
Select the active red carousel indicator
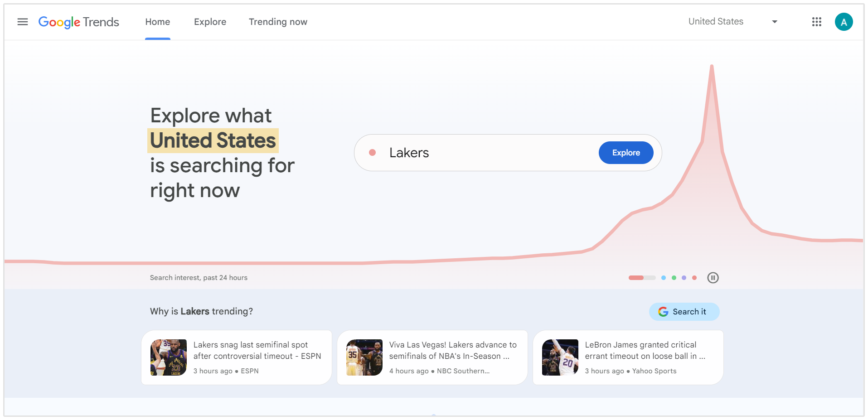(x=636, y=278)
